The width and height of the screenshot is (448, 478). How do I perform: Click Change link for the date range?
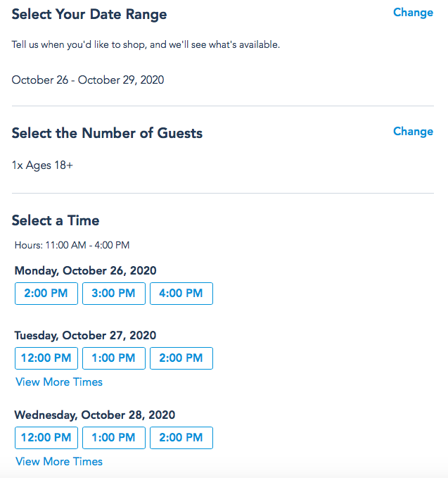click(413, 13)
